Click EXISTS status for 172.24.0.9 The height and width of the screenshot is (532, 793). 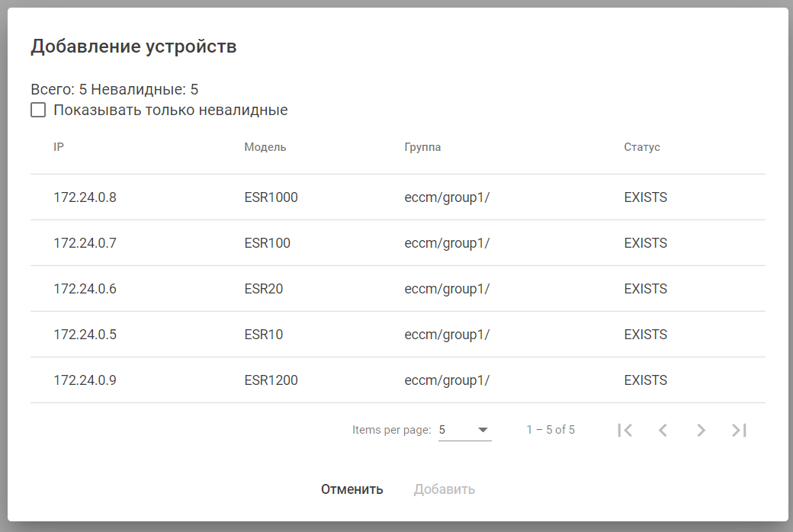[645, 380]
